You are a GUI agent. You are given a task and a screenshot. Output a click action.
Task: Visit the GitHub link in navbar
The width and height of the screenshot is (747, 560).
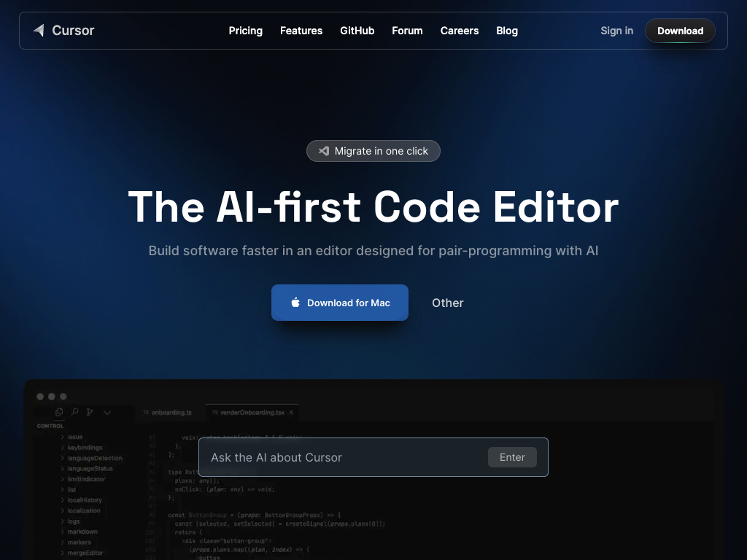pos(357,31)
